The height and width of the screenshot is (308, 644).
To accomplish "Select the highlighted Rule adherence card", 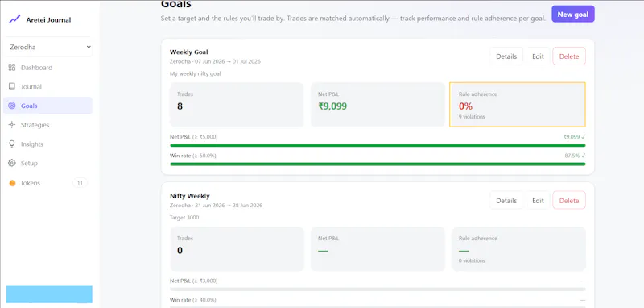I will pos(518,105).
